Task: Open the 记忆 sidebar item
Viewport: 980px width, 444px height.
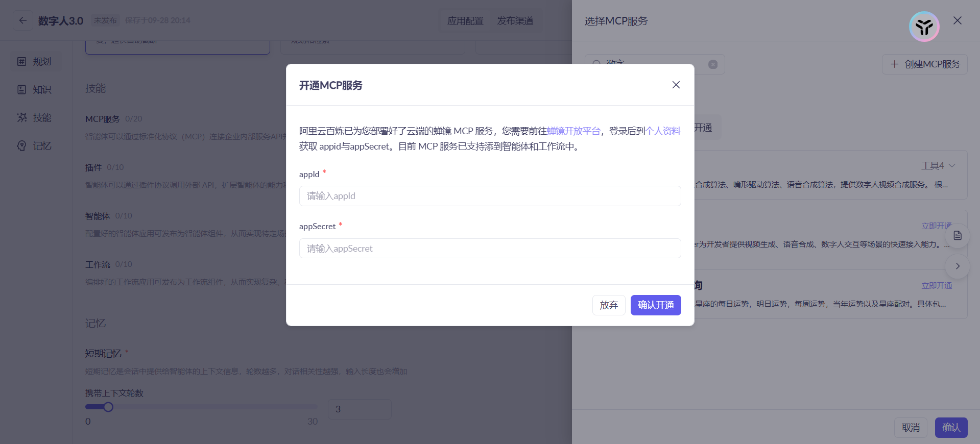Action: coord(35,146)
